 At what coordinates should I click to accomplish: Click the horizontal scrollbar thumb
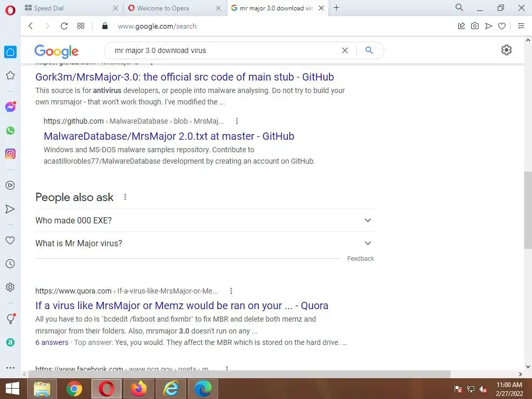point(239,374)
